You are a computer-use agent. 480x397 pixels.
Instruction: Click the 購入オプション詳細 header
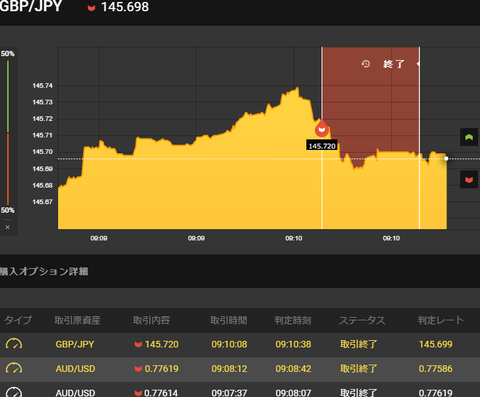pyautogui.click(x=44, y=271)
